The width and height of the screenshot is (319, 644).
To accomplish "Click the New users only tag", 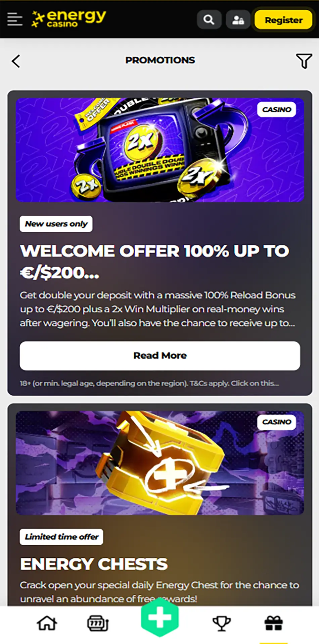I will (x=56, y=224).
